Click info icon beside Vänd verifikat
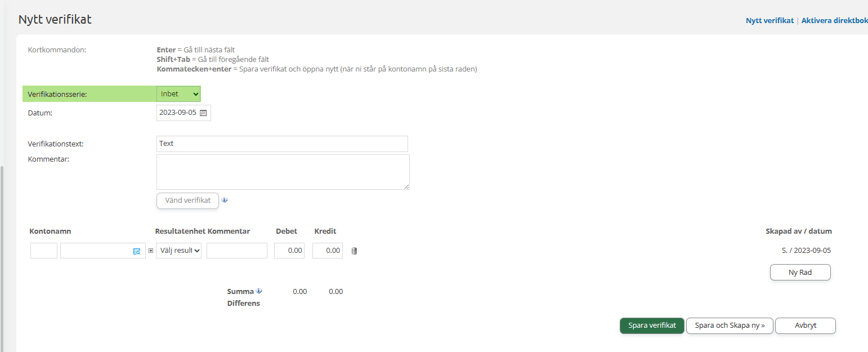The image size is (868, 352). pyautogui.click(x=225, y=200)
